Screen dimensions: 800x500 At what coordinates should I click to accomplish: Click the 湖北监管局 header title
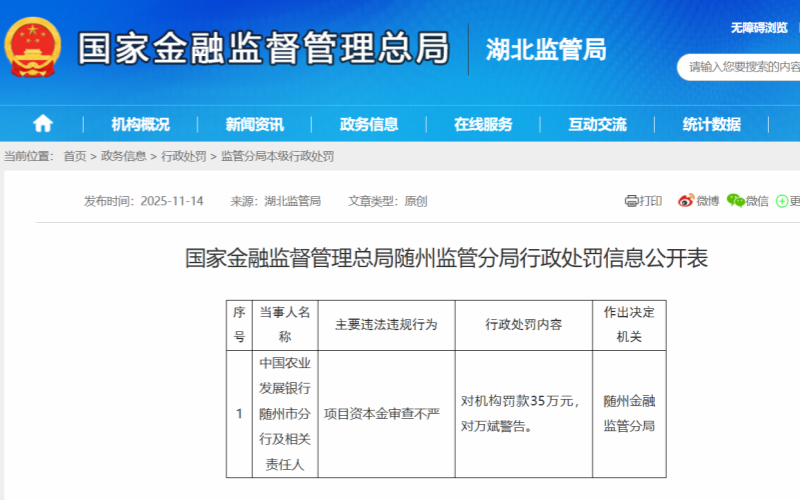546,49
